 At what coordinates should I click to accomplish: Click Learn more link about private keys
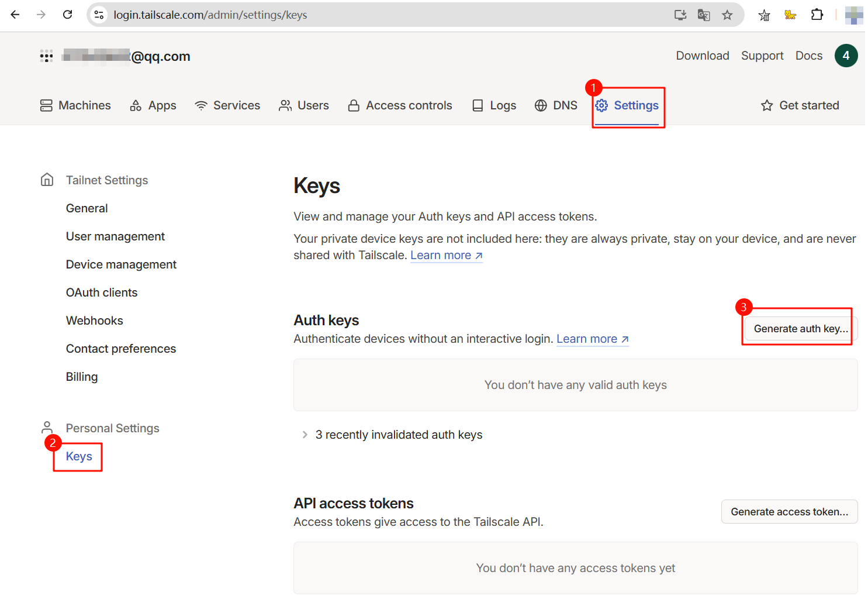pyautogui.click(x=447, y=255)
